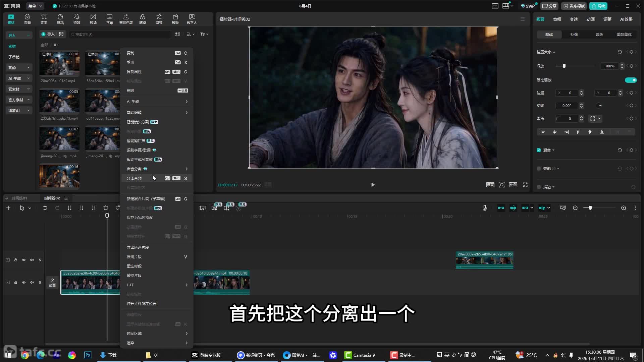Viewport: 644px width, 362px height.
Task: Open the 数字人 digital human tool
Action: (x=192, y=19)
